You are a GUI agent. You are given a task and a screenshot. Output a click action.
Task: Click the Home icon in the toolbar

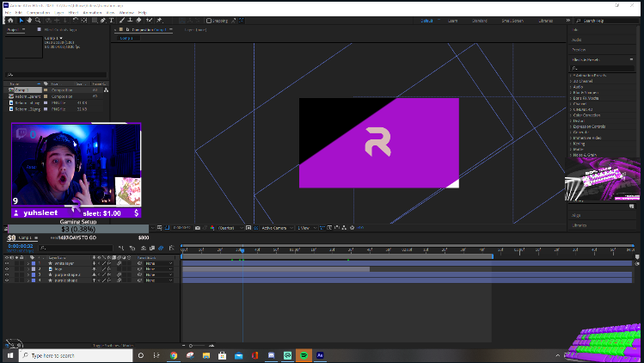tap(10, 20)
